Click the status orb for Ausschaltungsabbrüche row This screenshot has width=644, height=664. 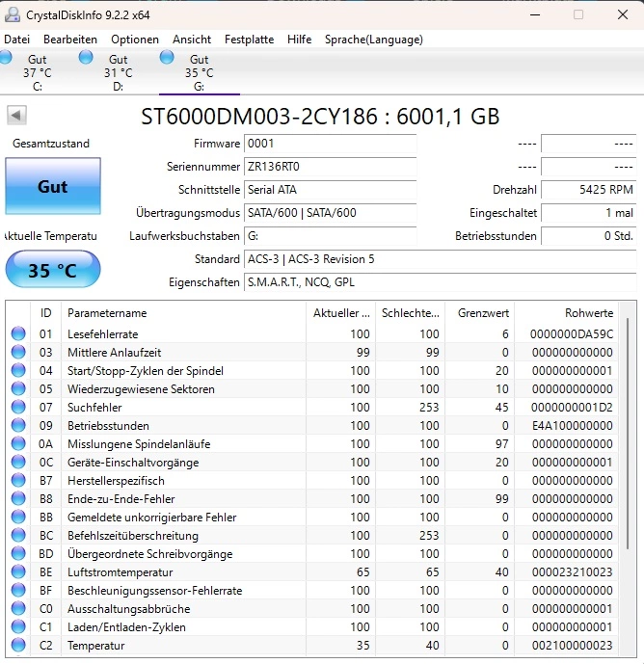(18, 608)
